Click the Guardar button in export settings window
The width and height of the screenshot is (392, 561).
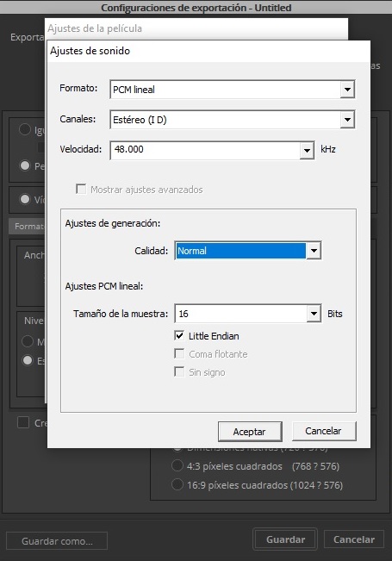[x=285, y=539]
